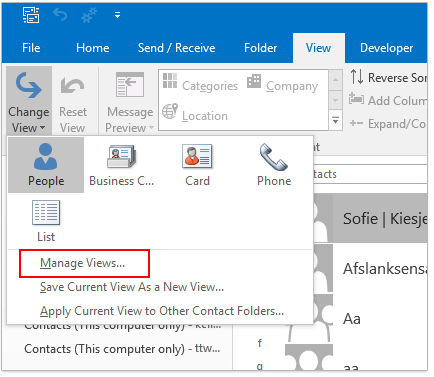Switch to the View tab
Screen dimensions: 434x377
pos(319,48)
